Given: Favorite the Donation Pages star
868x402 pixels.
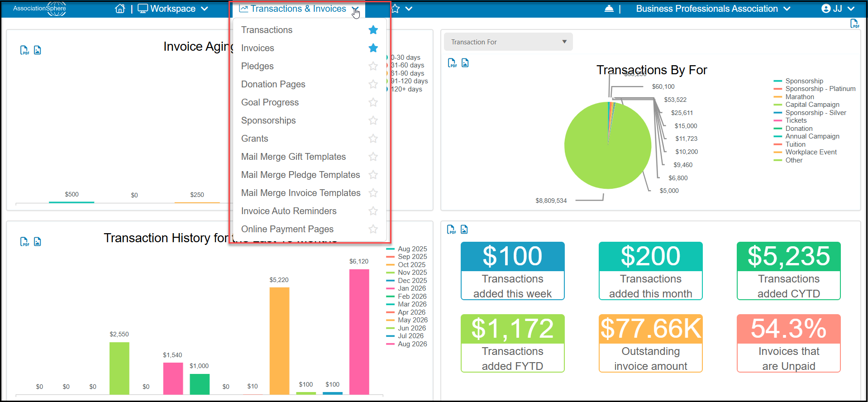Looking at the screenshot, I should [x=373, y=84].
